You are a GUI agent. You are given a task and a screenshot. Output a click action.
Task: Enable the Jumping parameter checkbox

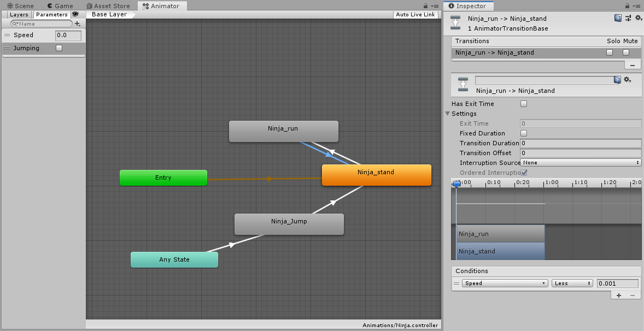tap(59, 48)
